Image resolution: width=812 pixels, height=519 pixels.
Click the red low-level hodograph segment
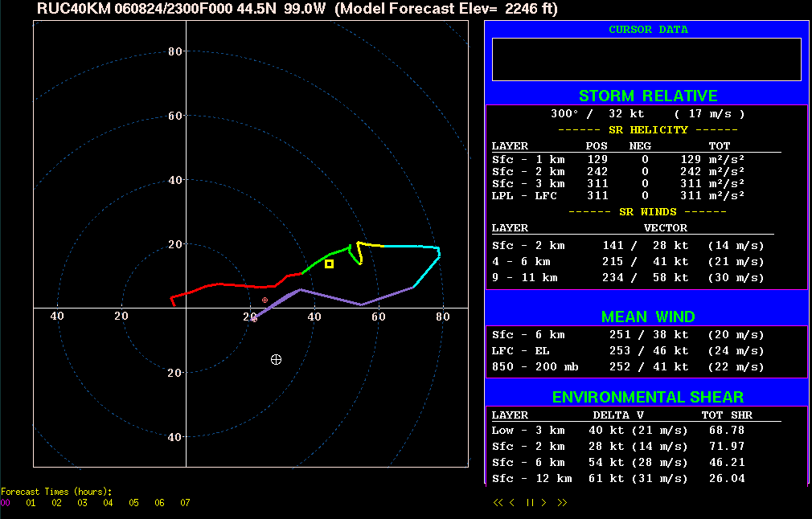coord(233,285)
